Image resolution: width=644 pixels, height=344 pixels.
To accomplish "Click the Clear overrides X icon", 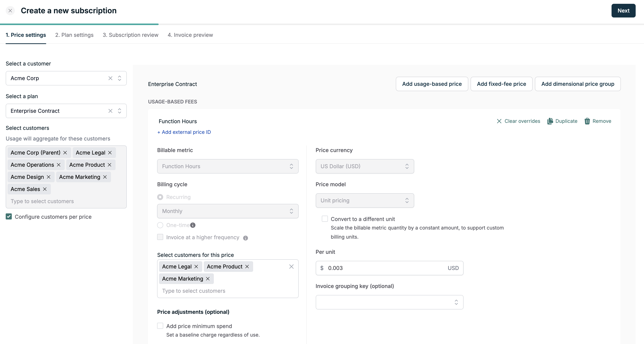I will [499, 121].
